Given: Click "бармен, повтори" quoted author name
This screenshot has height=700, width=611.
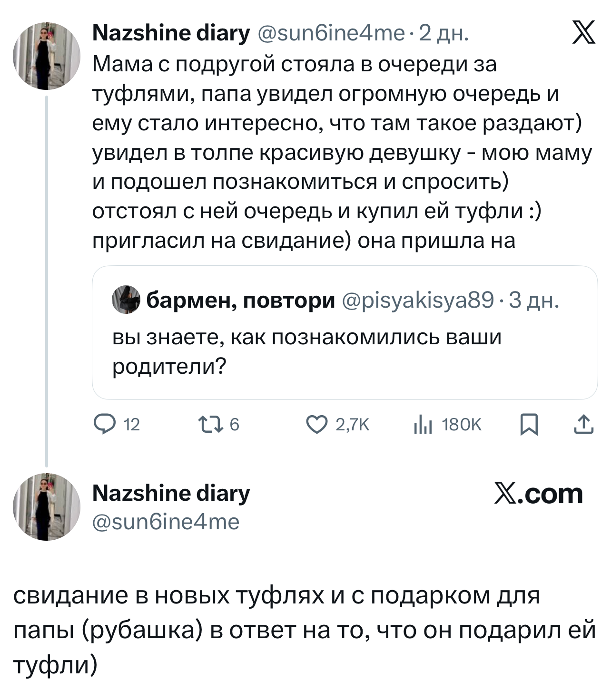Looking at the screenshot, I should [x=241, y=300].
